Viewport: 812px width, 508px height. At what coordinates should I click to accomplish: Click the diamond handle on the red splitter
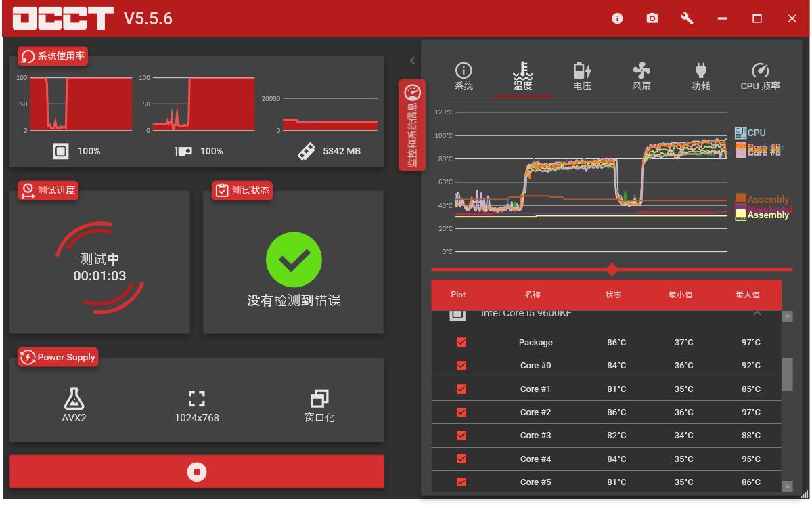click(612, 270)
